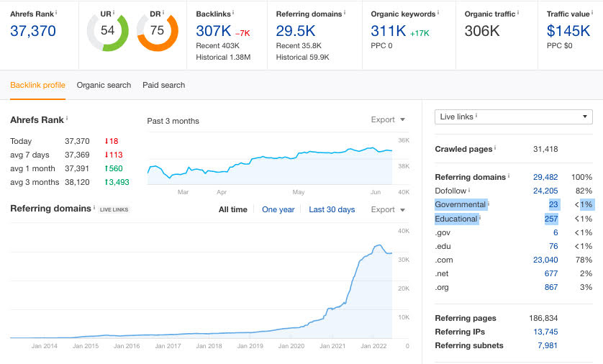Image resolution: width=603 pixels, height=364 pixels.
Task: Open Export menu for Ahrefs Rank chart
Action: [x=388, y=119]
